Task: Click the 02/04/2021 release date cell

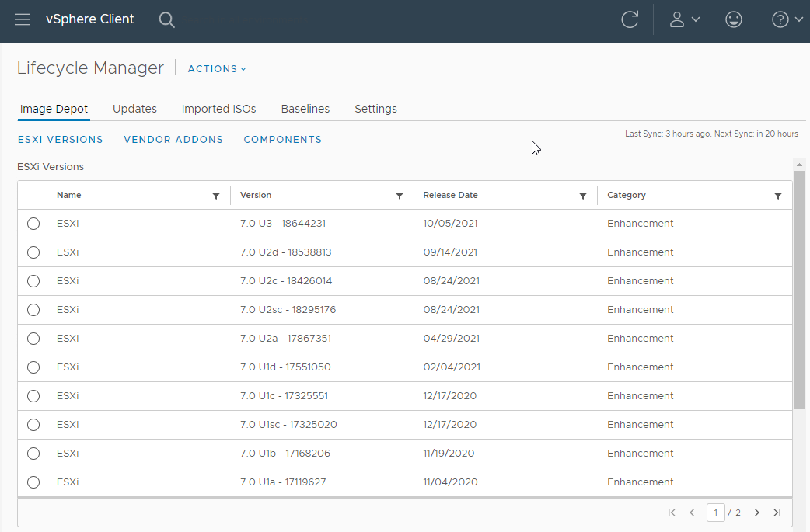Action: pyautogui.click(x=452, y=367)
